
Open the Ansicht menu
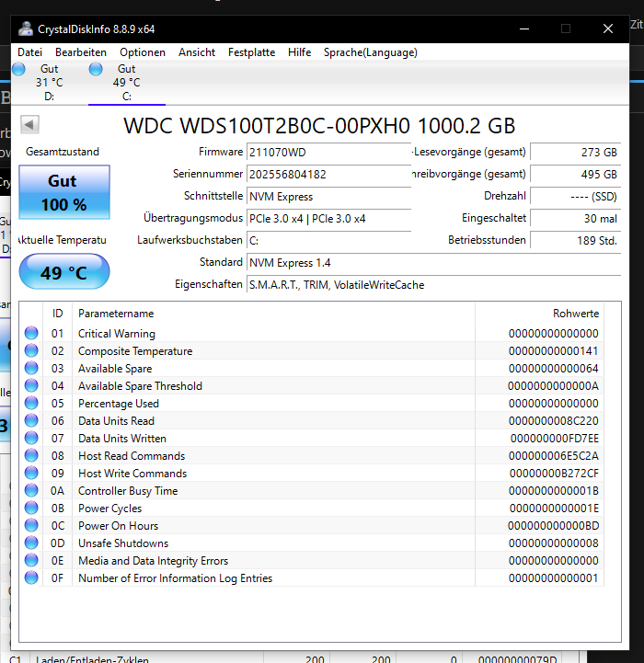pyautogui.click(x=197, y=52)
